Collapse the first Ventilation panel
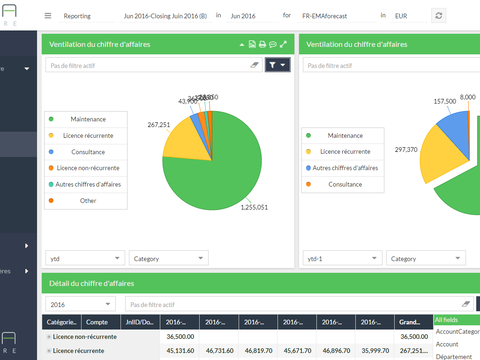The image size is (480, 360). click(242, 45)
